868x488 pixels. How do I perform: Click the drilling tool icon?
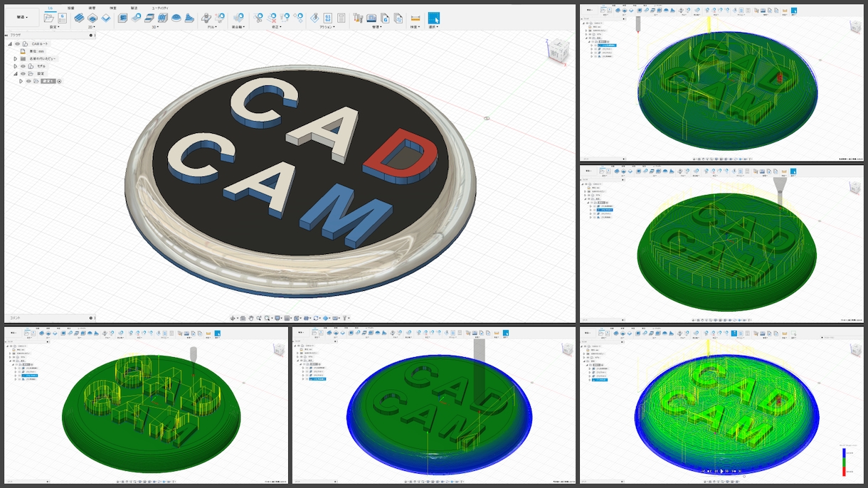tap(206, 18)
